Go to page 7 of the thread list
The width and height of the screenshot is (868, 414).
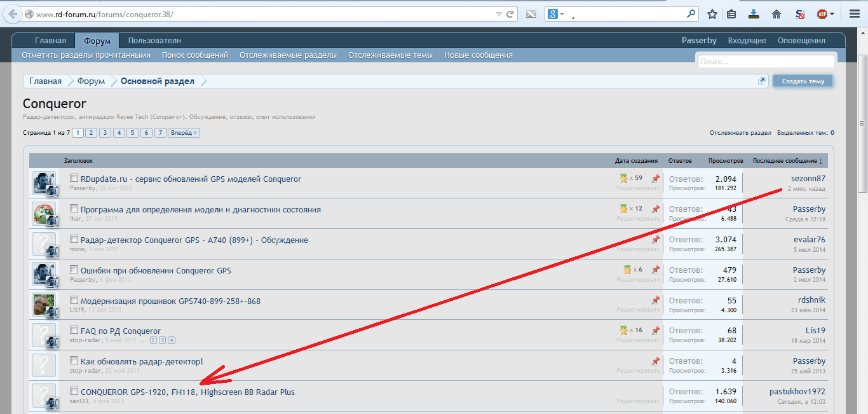click(x=160, y=133)
